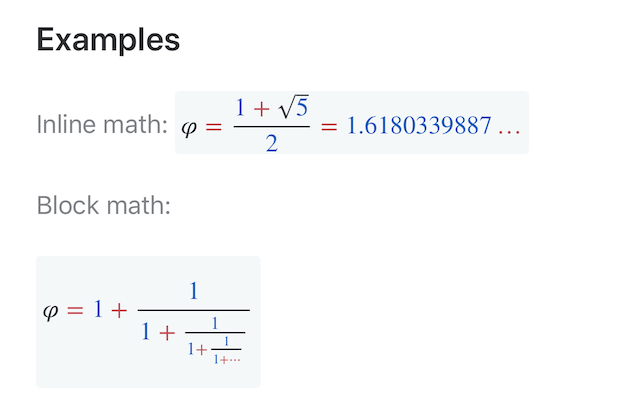The height and width of the screenshot is (420, 621).
Task: Click the second-level numerator 1 in the nested fraction
Action: click(x=215, y=323)
